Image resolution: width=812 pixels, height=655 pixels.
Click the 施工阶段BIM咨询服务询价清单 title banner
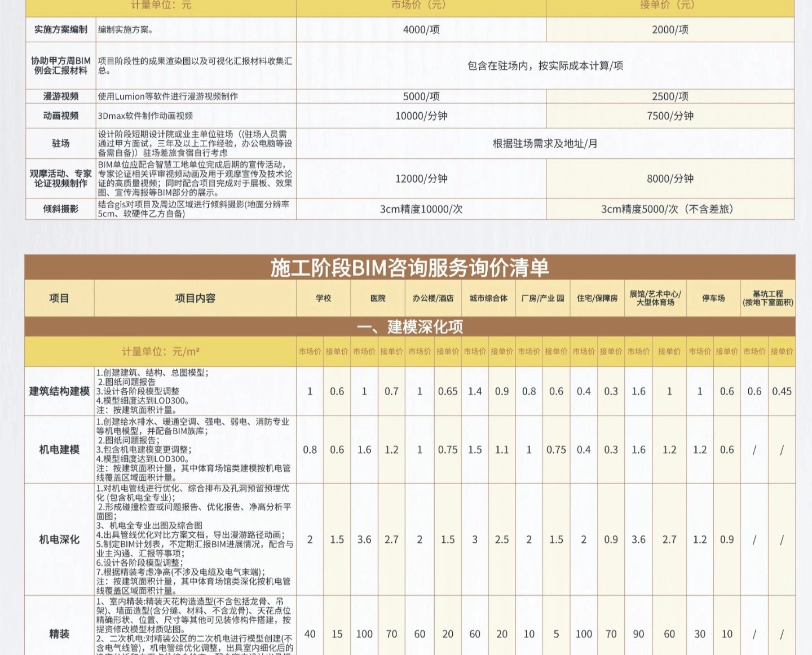[x=409, y=268]
